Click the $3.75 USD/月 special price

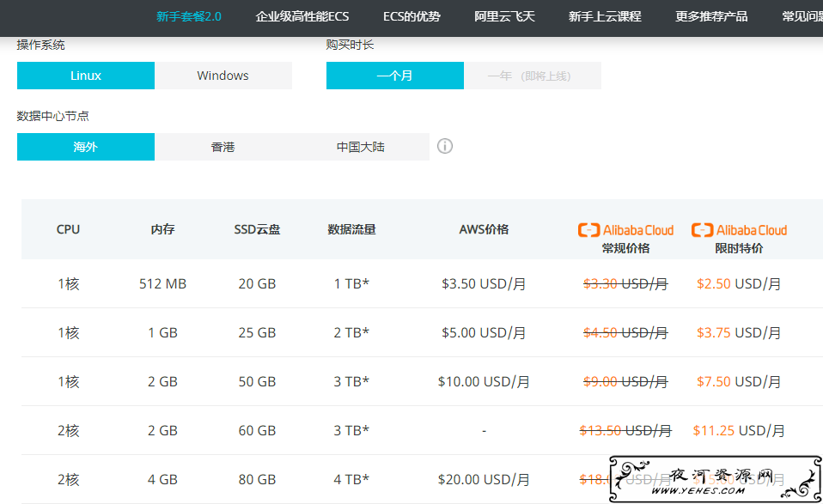[739, 332]
